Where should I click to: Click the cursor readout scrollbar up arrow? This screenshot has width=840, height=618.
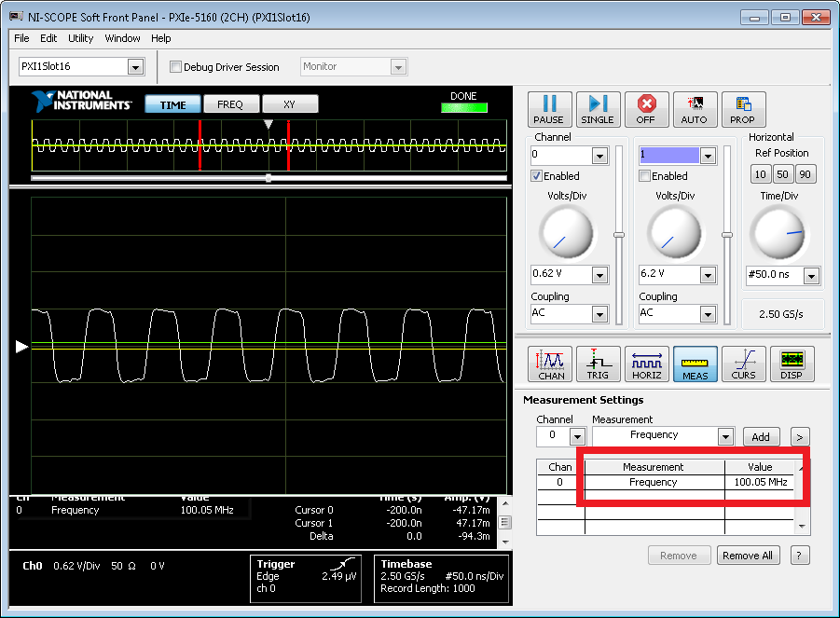pos(504,502)
